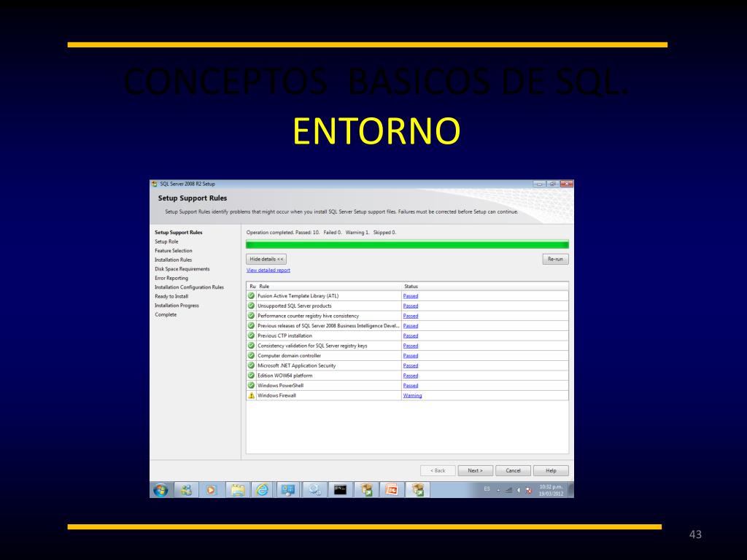The image size is (747, 560).
Task: Select Installation Configuration Rules sidebar step
Action: (x=189, y=287)
